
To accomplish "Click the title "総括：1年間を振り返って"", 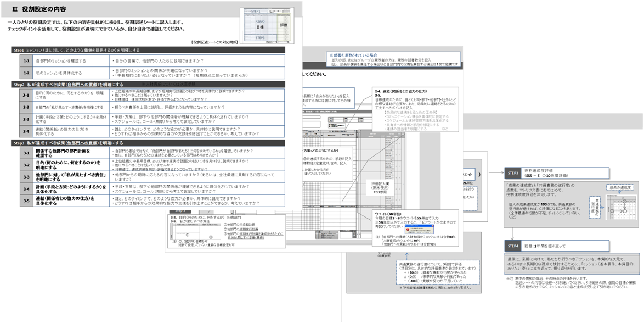I will (x=545, y=246).
